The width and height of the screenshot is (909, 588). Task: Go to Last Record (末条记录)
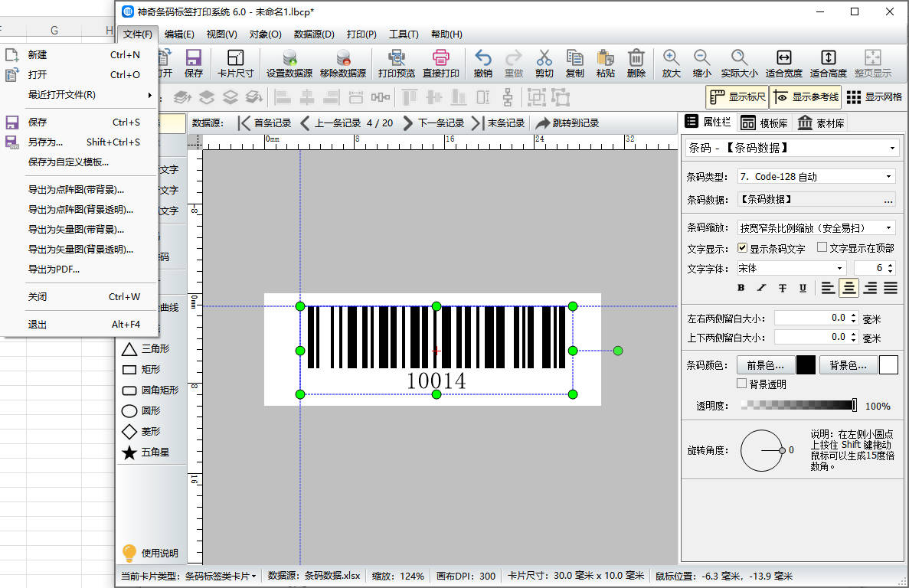tap(499, 122)
